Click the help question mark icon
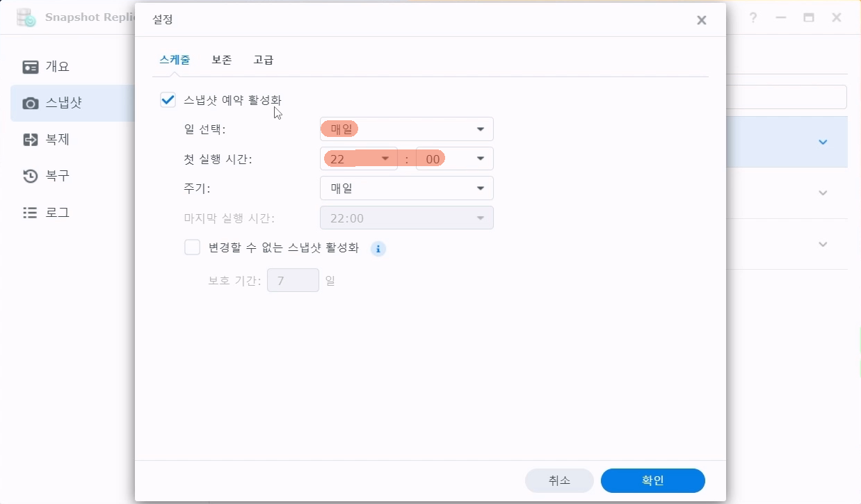 pos(753,18)
